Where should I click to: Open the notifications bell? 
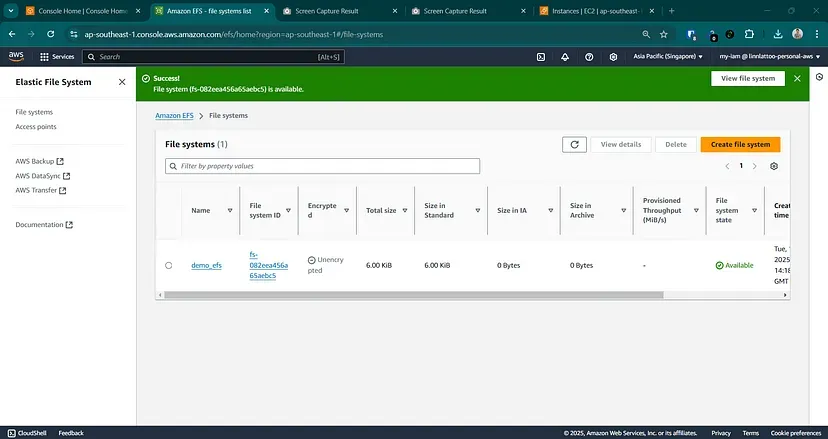[565, 57]
